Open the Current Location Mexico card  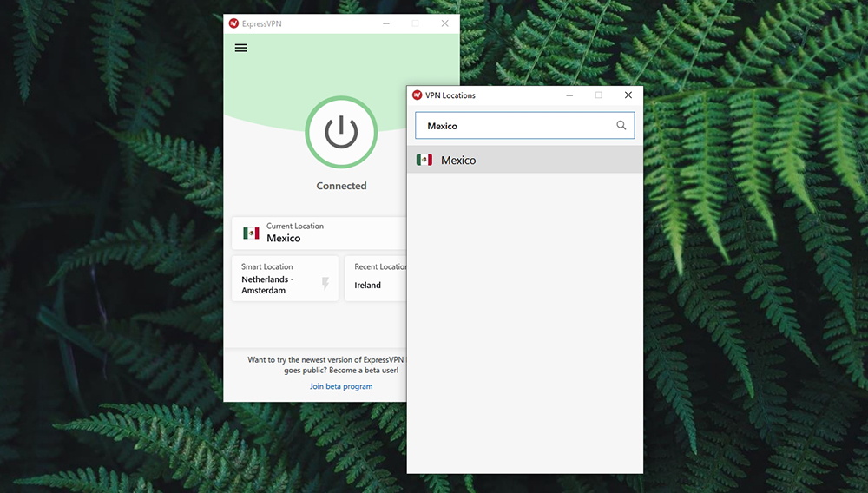[x=319, y=233]
